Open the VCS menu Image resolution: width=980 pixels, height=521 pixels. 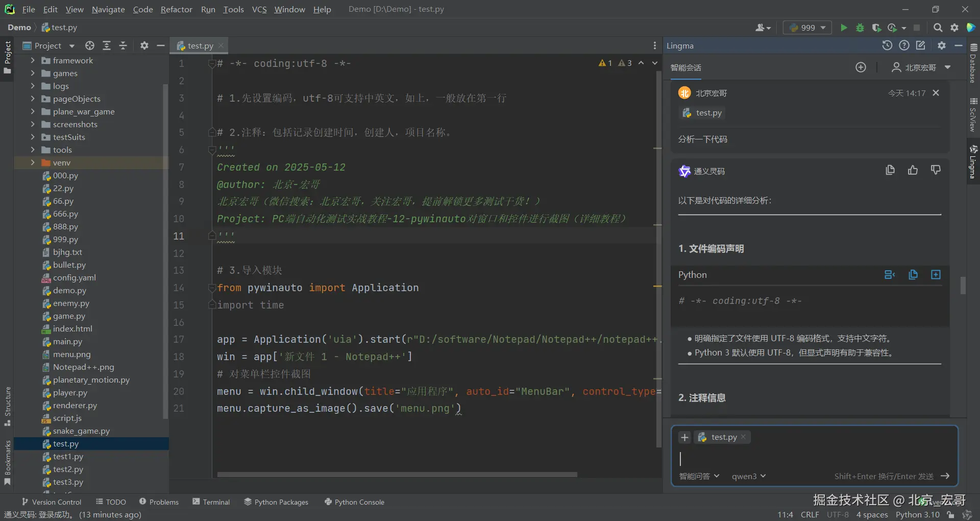coord(259,9)
